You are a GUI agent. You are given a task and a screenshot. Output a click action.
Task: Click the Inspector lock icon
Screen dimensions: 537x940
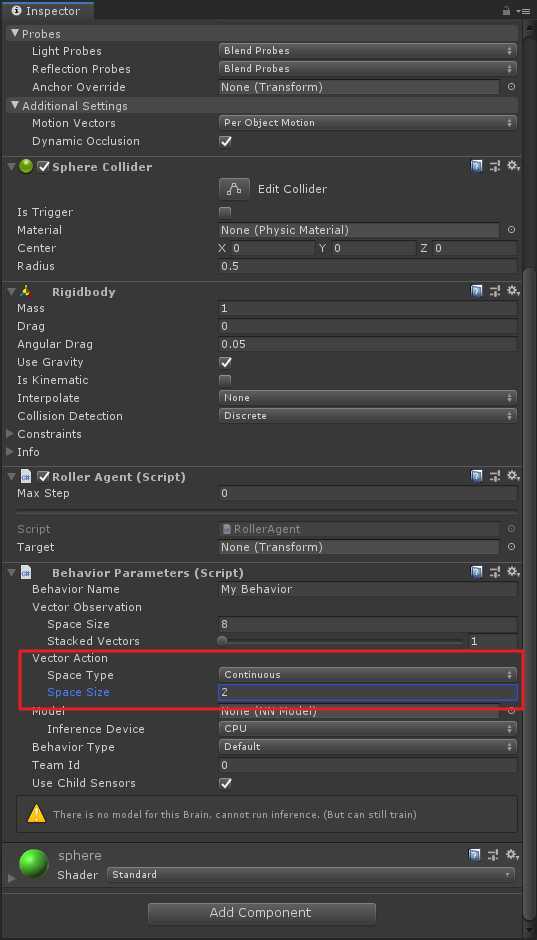pyautogui.click(x=506, y=11)
